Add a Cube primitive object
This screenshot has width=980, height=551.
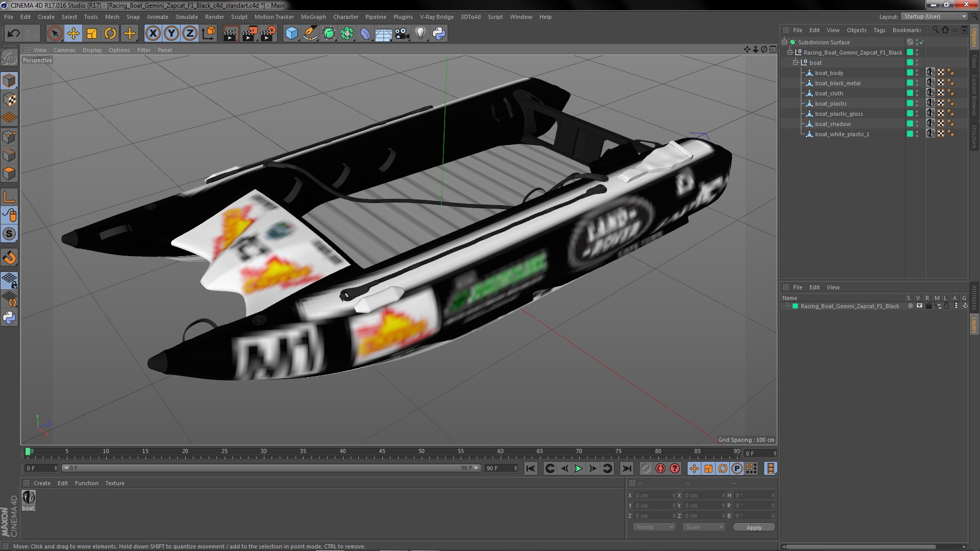pos(291,34)
